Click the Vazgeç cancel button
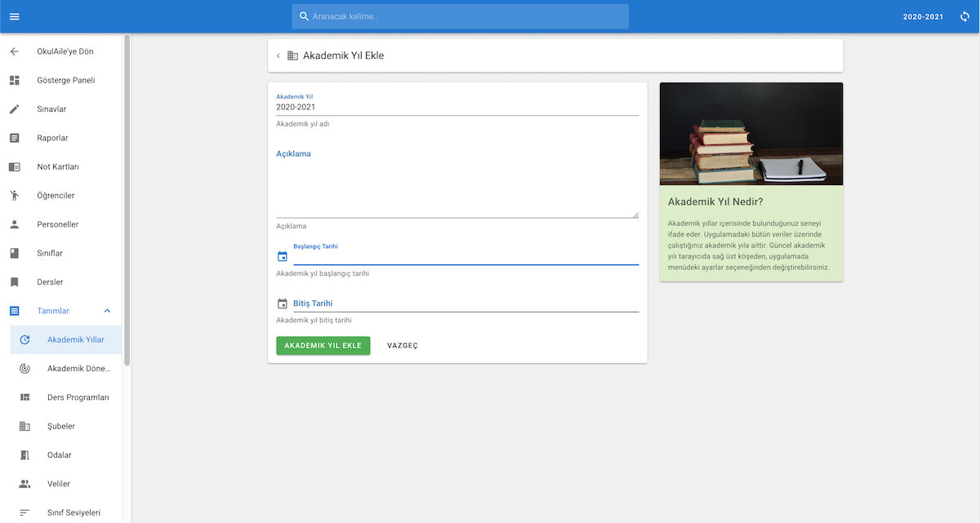The image size is (980, 523). [403, 345]
